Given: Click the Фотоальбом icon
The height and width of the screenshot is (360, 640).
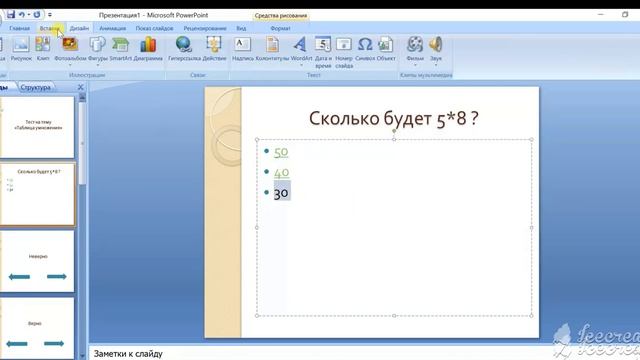Looking at the screenshot, I should (x=70, y=44).
